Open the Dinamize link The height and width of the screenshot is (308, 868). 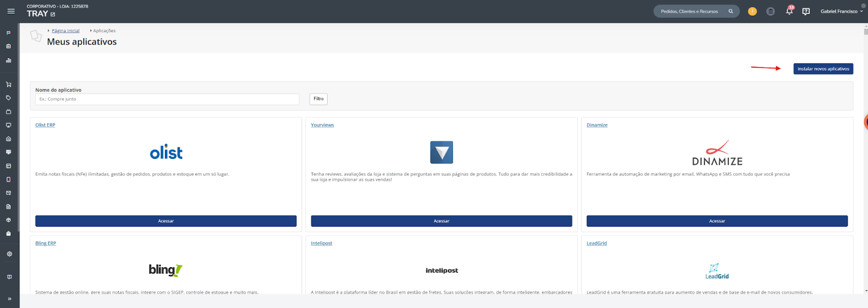click(x=597, y=125)
